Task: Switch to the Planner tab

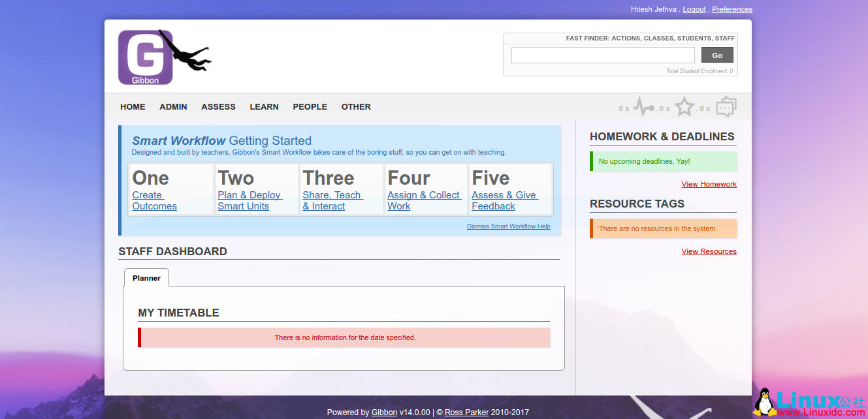Action: point(146,277)
